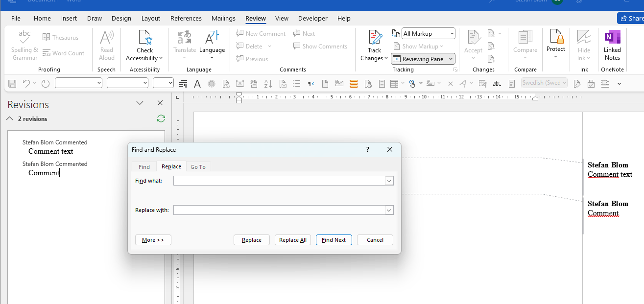Click the touch/mouse mode hand icon
644x304 pixels.
[412, 84]
